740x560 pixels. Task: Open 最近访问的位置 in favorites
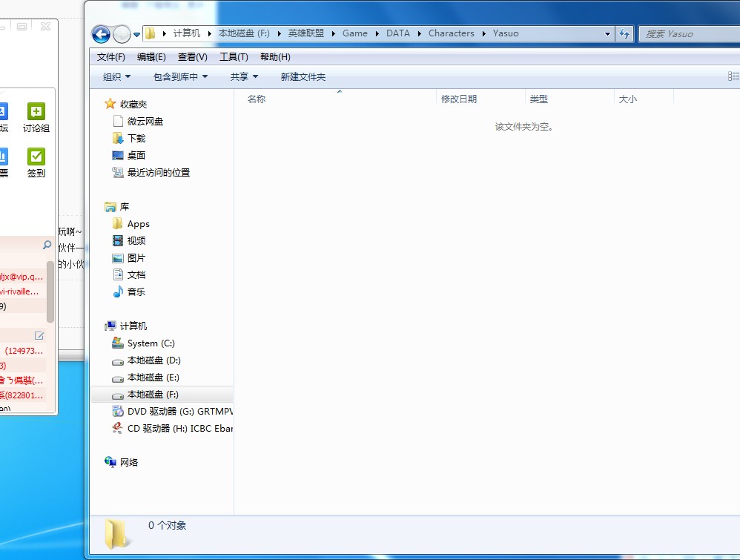pos(159,172)
